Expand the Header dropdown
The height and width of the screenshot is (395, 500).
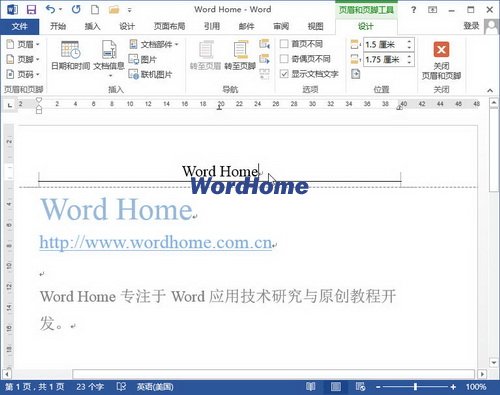click(x=23, y=44)
